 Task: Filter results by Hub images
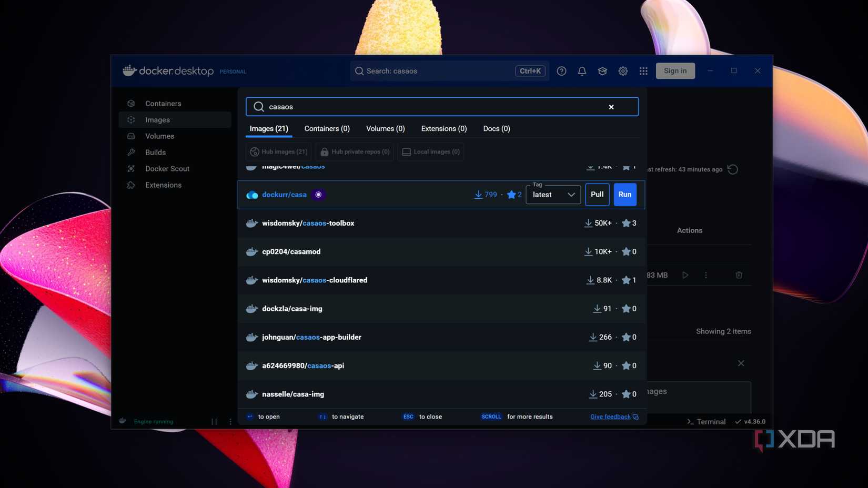click(x=278, y=151)
